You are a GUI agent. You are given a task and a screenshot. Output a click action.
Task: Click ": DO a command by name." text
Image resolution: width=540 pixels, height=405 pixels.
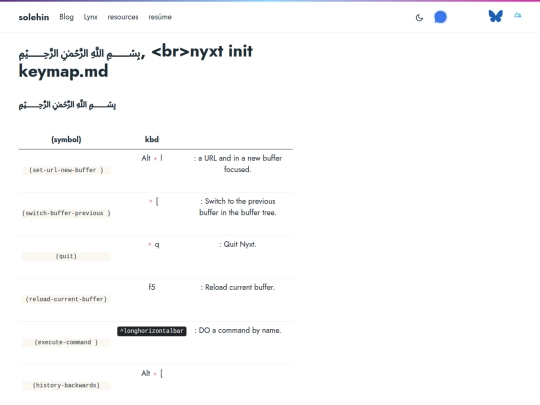(238, 330)
